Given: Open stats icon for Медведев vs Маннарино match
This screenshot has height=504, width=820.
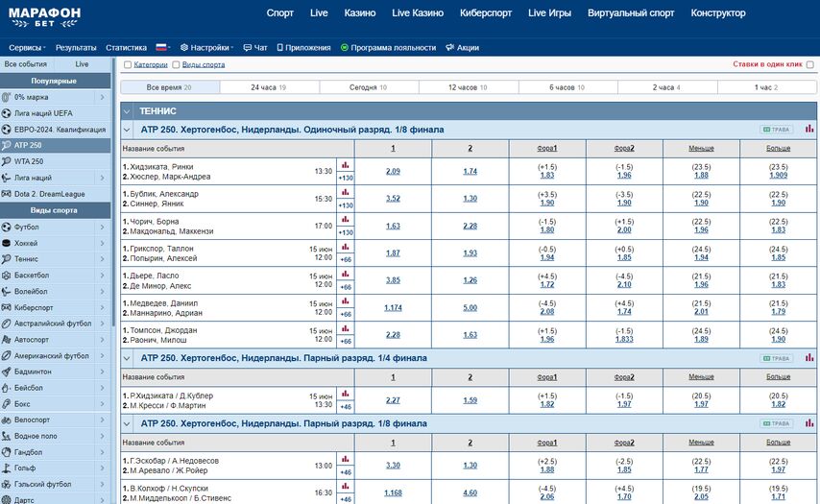Looking at the screenshot, I should pos(345,301).
